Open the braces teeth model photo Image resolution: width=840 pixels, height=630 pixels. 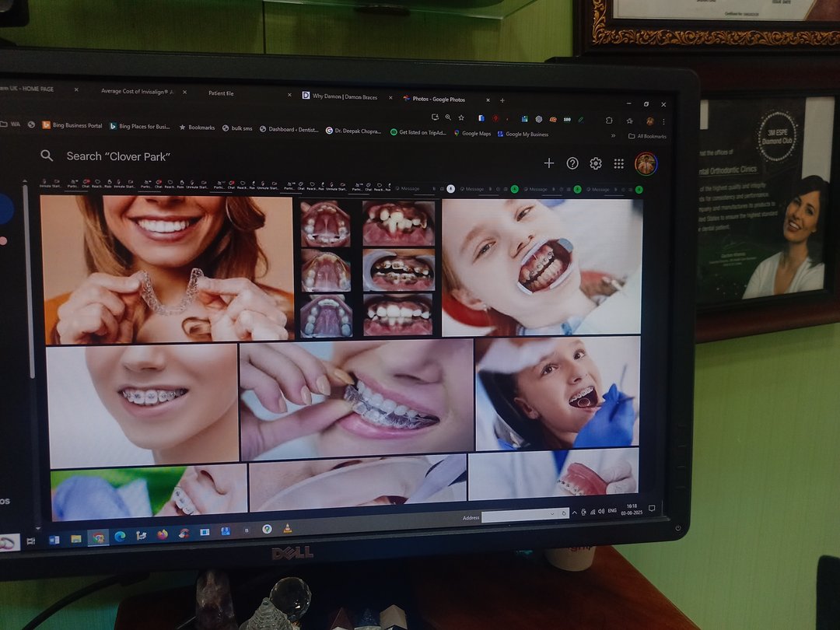click(x=554, y=474)
